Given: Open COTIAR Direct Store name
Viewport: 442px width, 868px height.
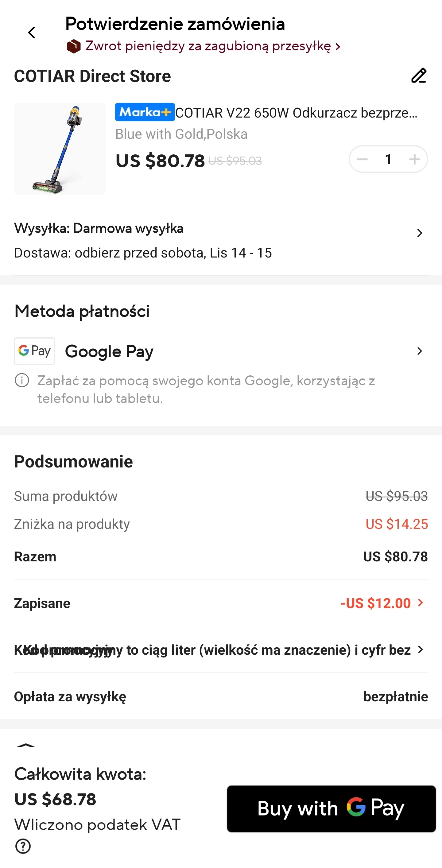Looking at the screenshot, I should pos(92,76).
